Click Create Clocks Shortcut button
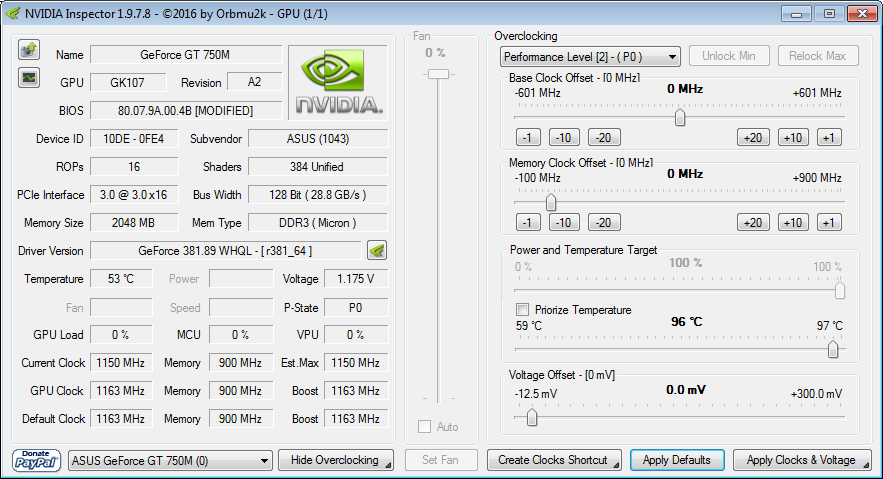Screen dimensions: 883x479 click(x=554, y=460)
